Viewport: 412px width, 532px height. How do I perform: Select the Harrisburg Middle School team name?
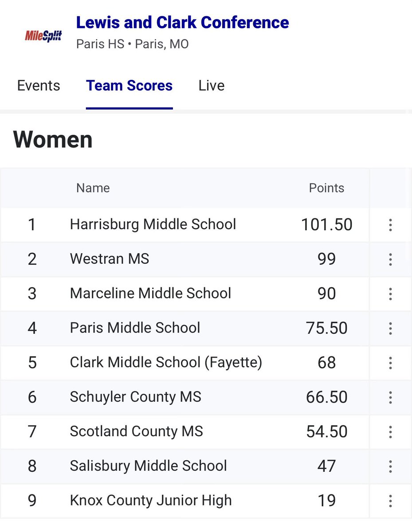(x=153, y=224)
